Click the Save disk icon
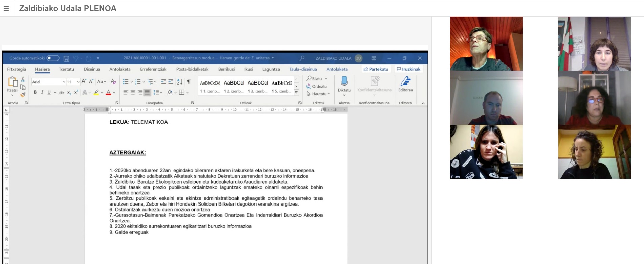 [66, 58]
